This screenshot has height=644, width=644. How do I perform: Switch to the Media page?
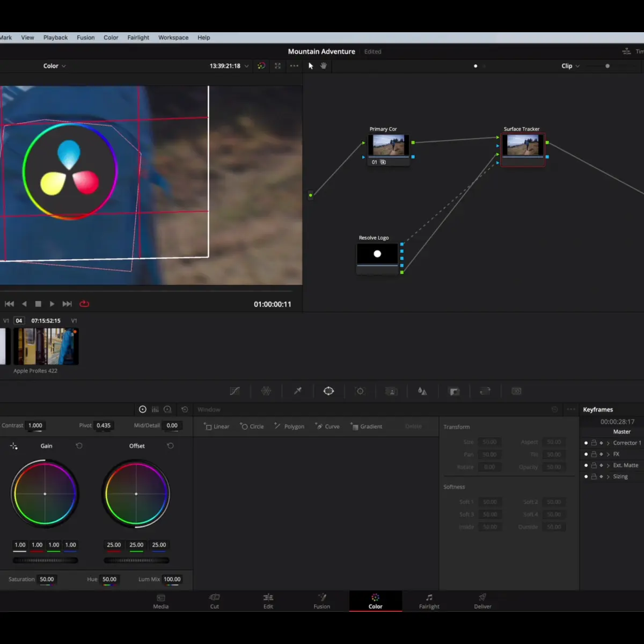pyautogui.click(x=161, y=602)
